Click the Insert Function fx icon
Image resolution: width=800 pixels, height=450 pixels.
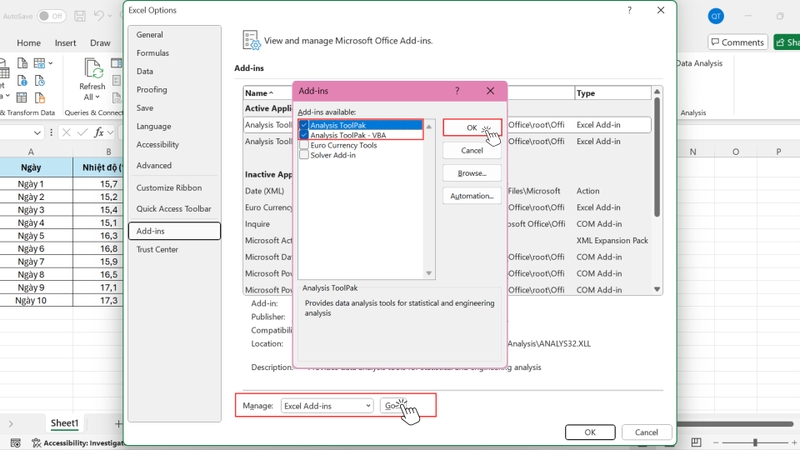(x=99, y=133)
